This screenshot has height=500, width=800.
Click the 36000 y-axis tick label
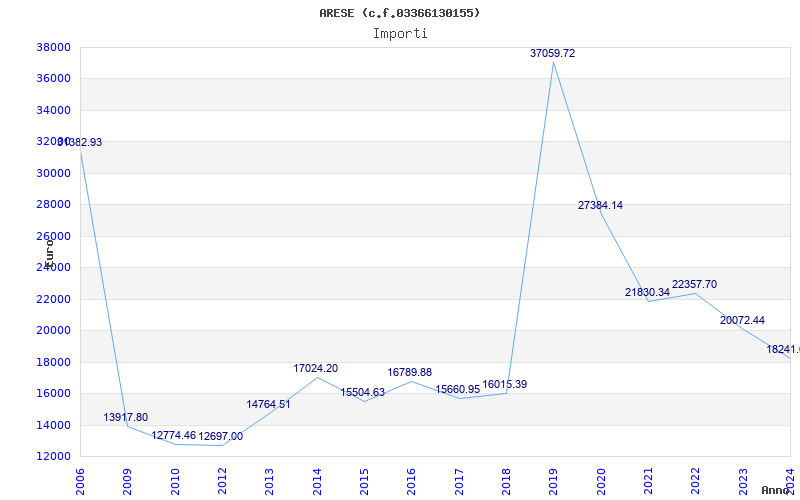(x=53, y=79)
